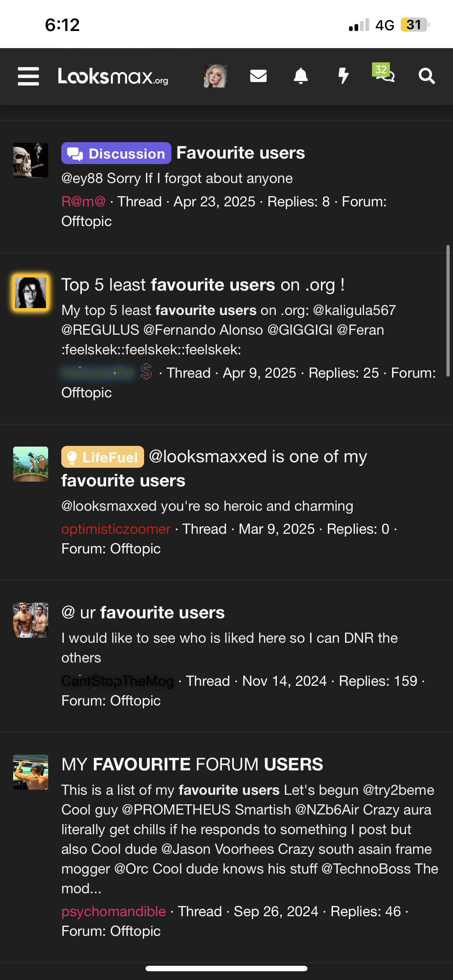Screen dimensions: 453x980
Task: Tap the Looksmax.org logo
Action: [113, 76]
